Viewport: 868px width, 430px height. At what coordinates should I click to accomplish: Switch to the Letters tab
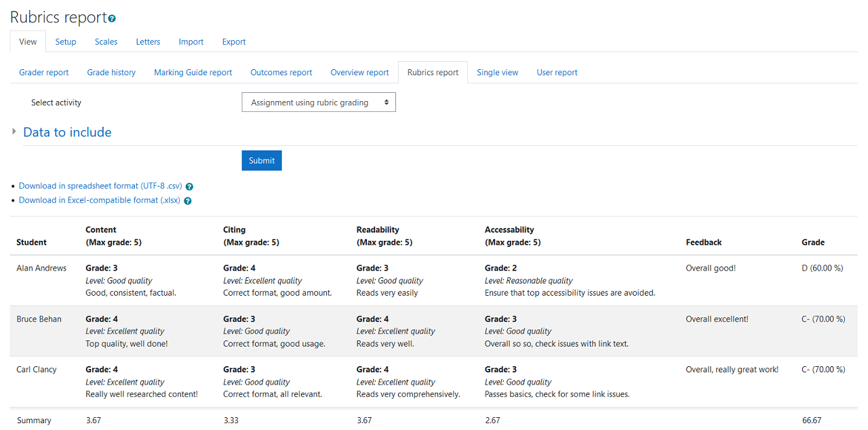pyautogui.click(x=148, y=41)
